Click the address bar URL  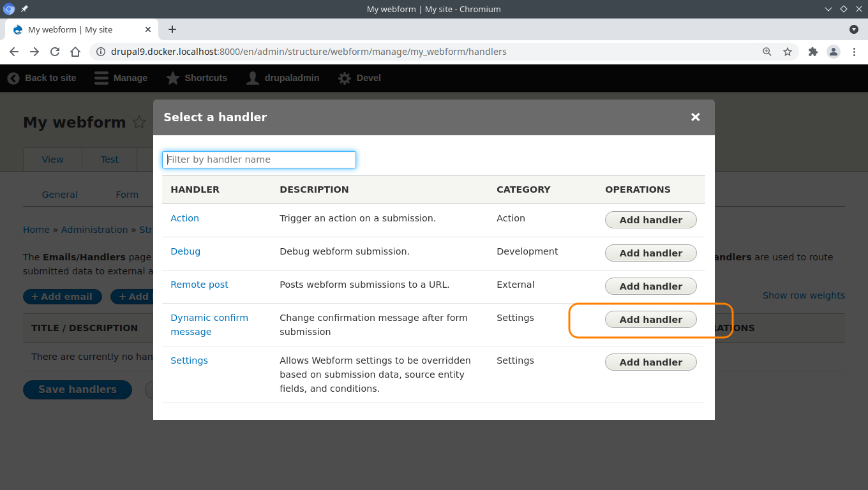[x=308, y=52]
